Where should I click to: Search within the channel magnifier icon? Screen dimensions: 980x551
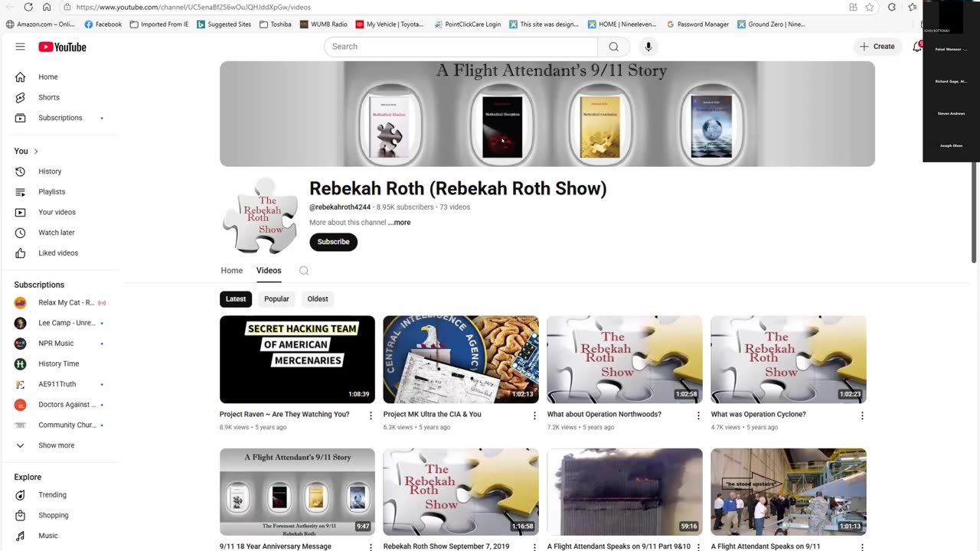coord(304,271)
